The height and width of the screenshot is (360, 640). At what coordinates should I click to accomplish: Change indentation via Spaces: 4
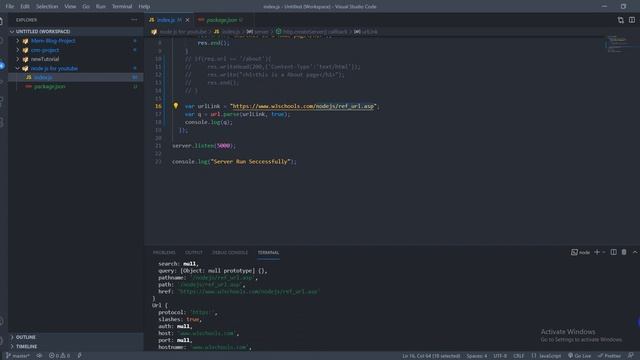click(x=477, y=356)
